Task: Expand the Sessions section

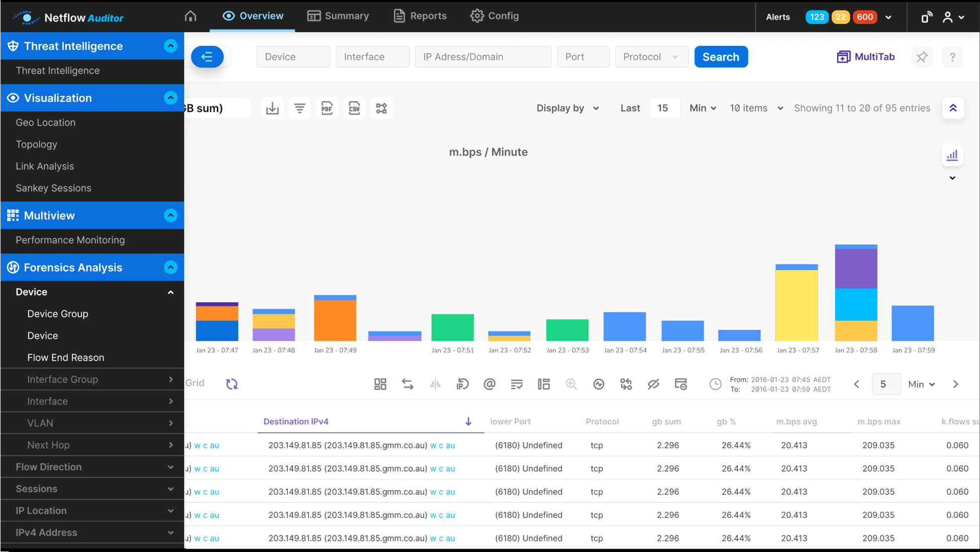Action: [x=92, y=488]
